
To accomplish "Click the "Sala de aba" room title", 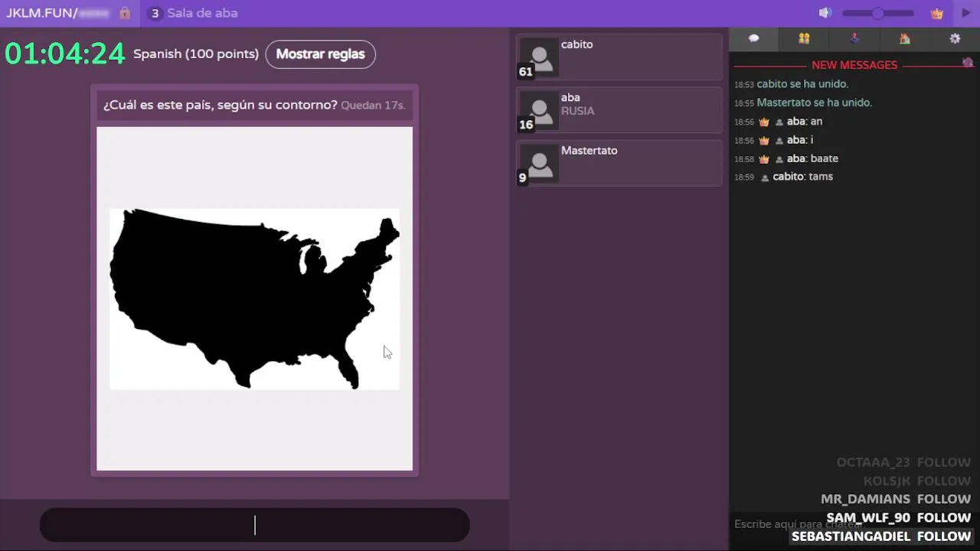I will click(x=202, y=13).
